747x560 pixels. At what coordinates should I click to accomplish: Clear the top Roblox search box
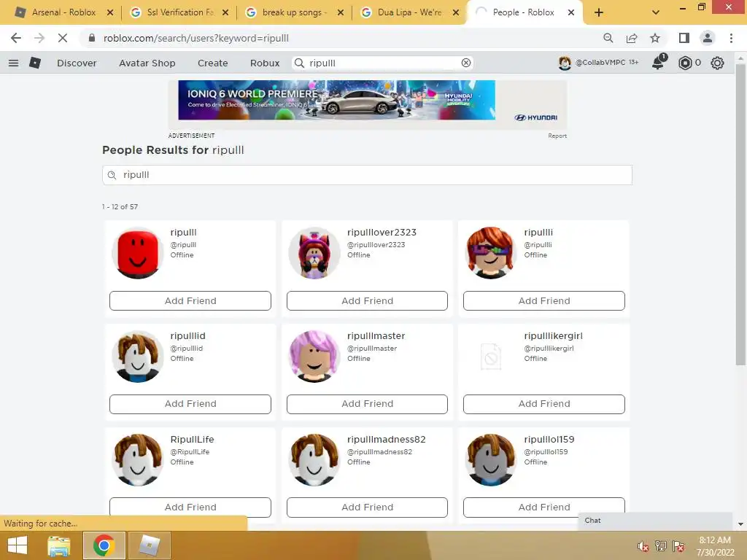click(x=466, y=63)
